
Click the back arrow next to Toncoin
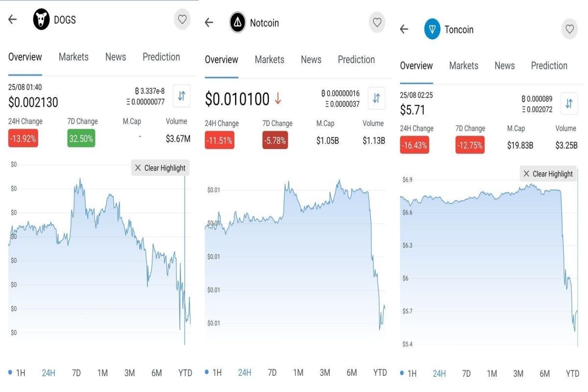click(404, 29)
